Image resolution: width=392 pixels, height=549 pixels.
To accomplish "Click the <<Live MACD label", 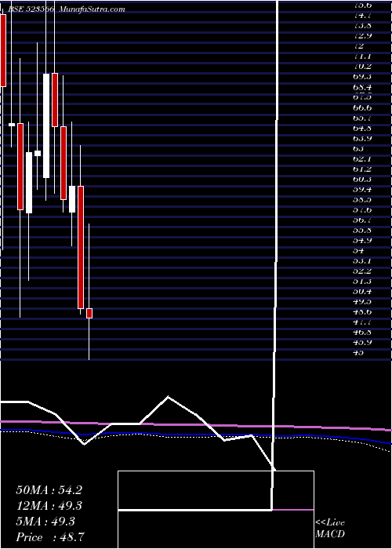I will coord(330,529).
